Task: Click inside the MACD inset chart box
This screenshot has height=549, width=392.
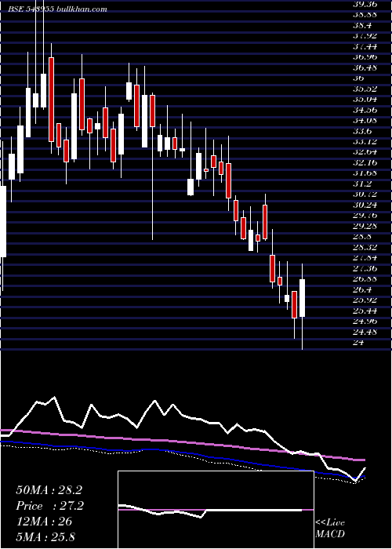Action: (x=216, y=510)
